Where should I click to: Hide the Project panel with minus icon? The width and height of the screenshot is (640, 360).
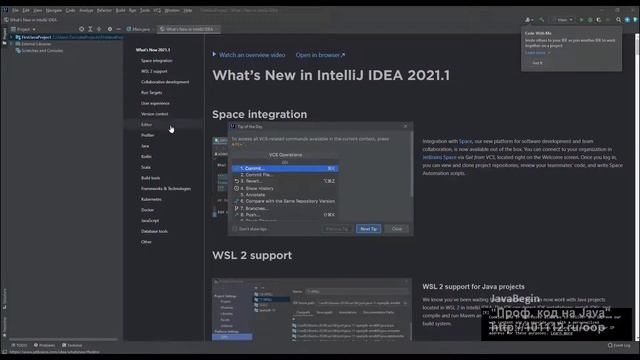[x=118, y=29]
